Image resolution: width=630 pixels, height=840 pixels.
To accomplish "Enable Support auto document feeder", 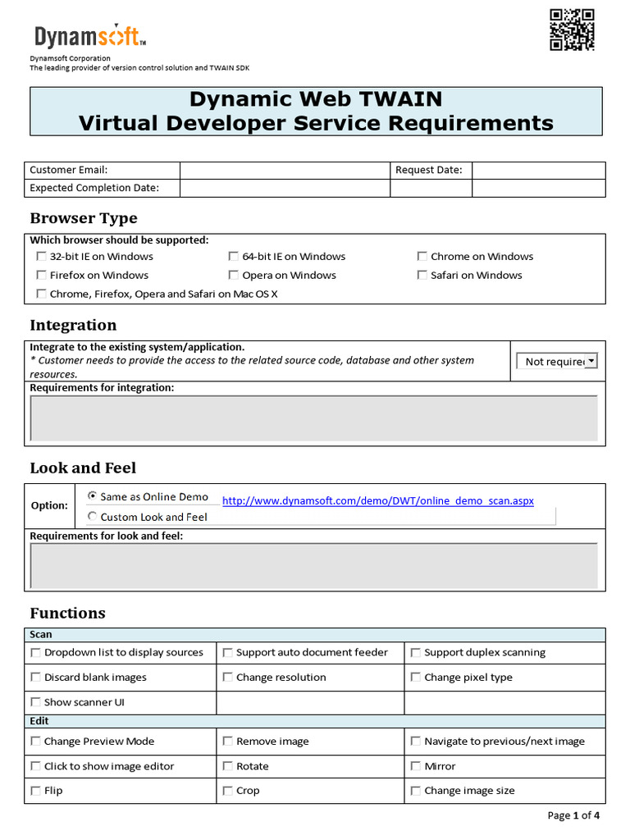I will (228, 652).
